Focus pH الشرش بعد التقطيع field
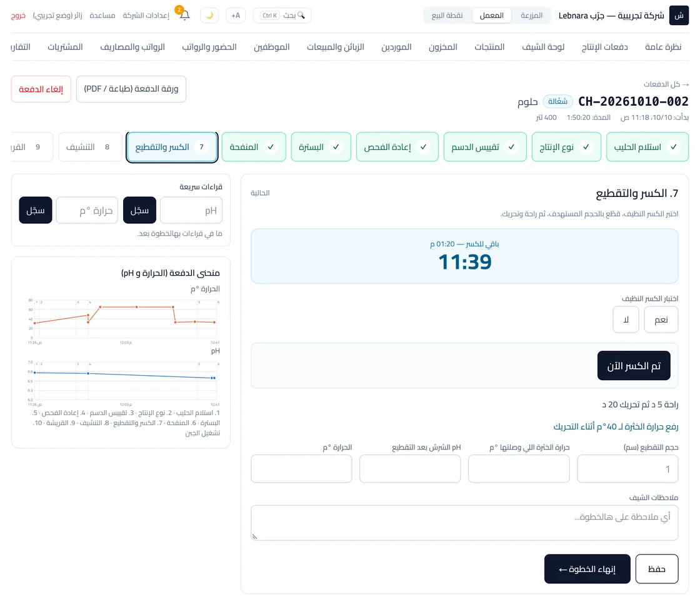Image resolution: width=700 pixels, height=599 pixels. tap(410, 468)
